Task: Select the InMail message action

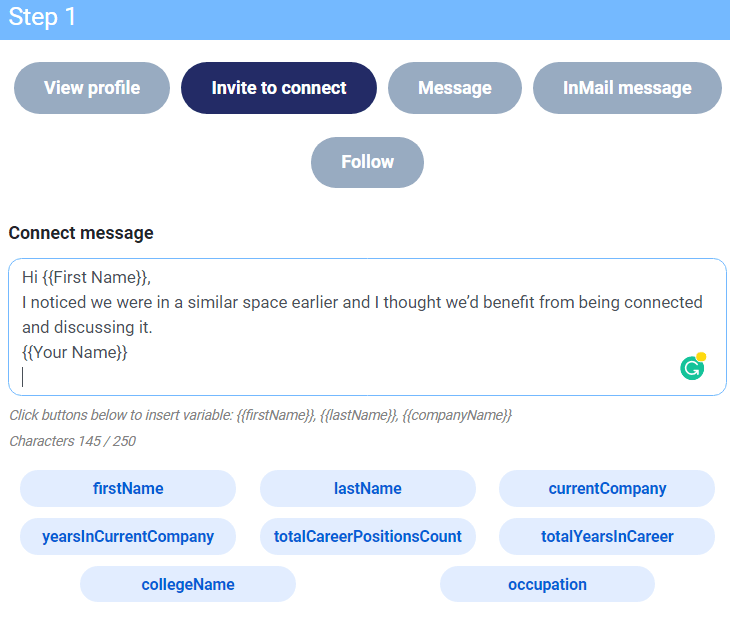Action: (x=627, y=88)
